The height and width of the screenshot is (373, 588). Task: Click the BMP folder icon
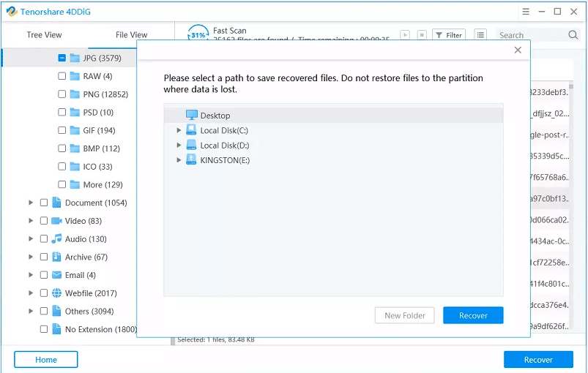pyautogui.click(x=75, y=148)
